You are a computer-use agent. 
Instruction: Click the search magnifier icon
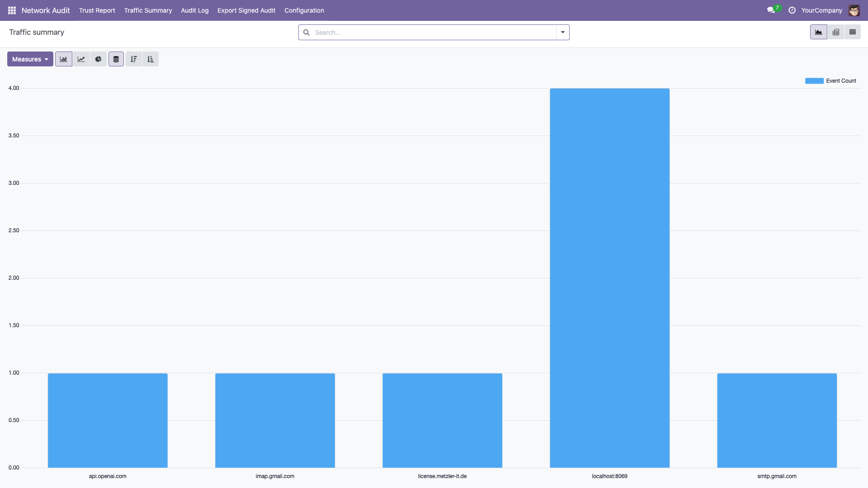tap(307, 33)
